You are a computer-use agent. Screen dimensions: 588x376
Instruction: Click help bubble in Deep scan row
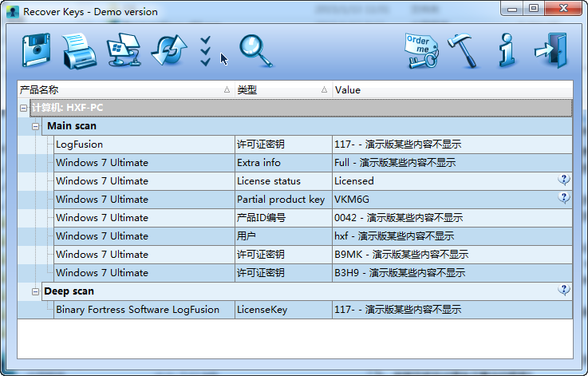(x=563, y=290)
